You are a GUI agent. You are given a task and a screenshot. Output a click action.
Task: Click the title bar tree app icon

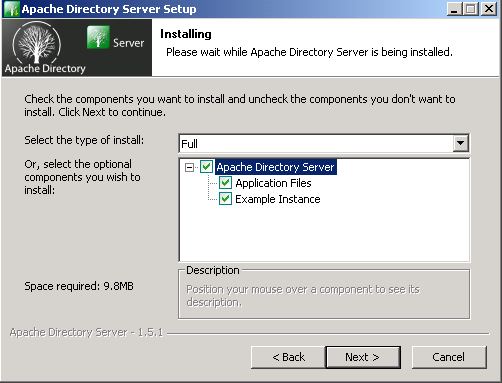click(11, 9)
